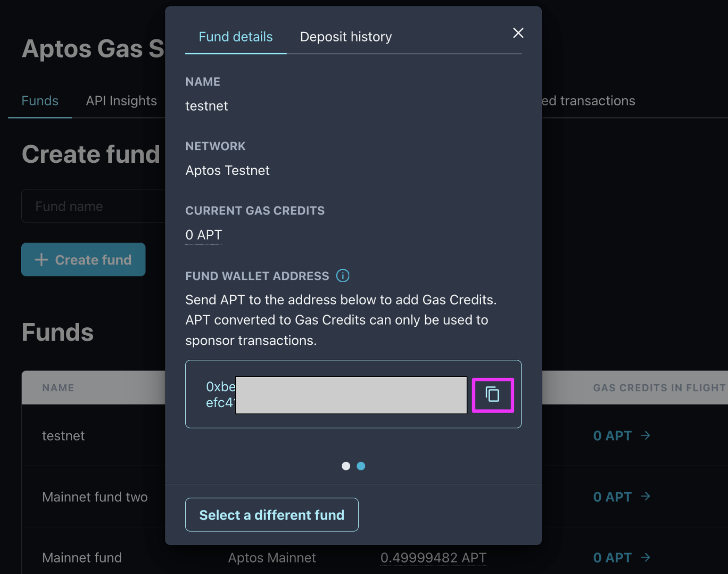Screen dimensions: 728x574
Task: Open the Funds tab
Action: pyautogui.click(x=40, y=101)
